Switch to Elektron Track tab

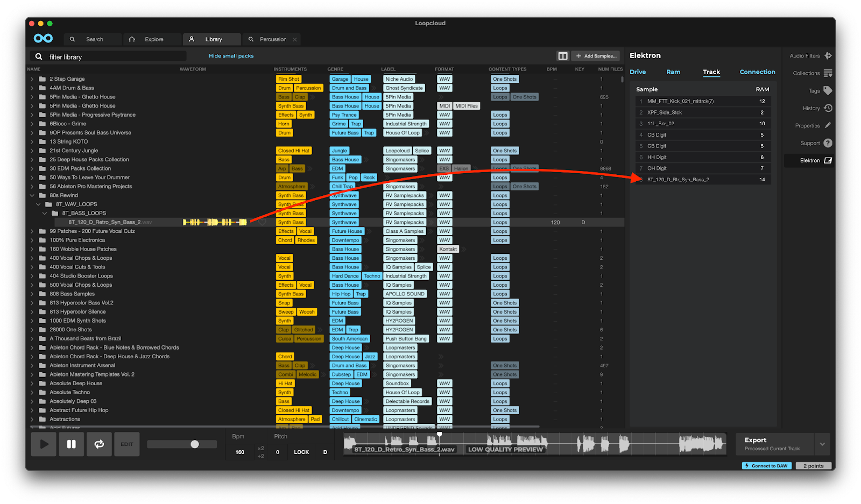[711, 72]
